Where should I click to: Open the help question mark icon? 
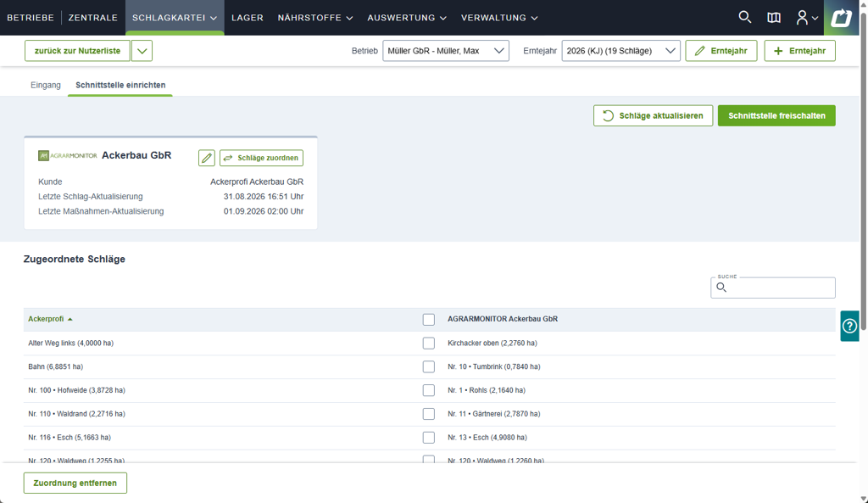[x=849, y=326]
